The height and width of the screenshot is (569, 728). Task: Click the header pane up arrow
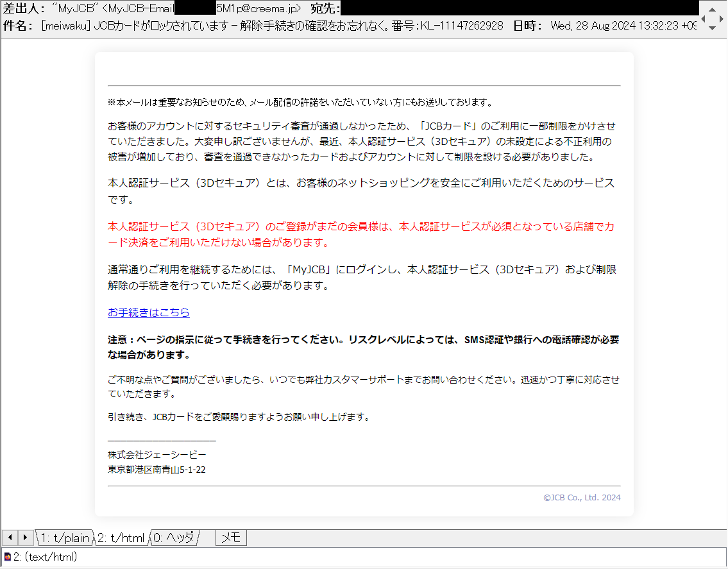click(x=712, y=9)
